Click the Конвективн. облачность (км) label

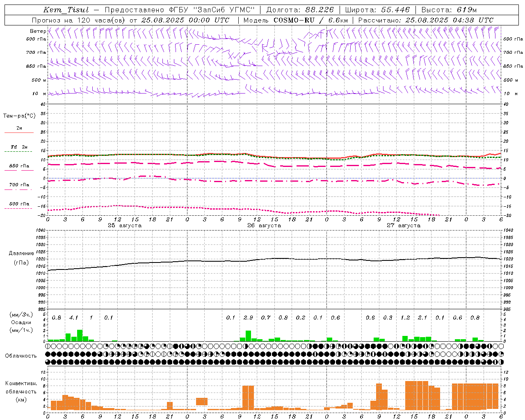21,391
